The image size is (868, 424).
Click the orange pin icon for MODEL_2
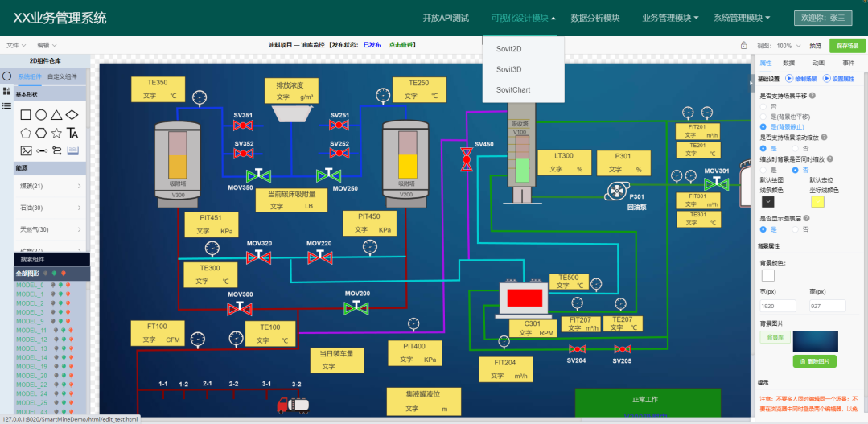point(68,303)
